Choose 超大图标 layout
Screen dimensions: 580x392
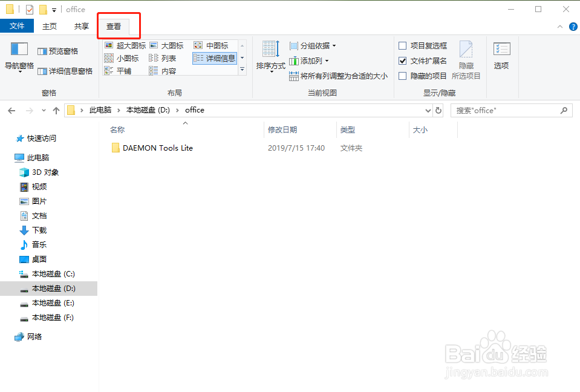125,45
